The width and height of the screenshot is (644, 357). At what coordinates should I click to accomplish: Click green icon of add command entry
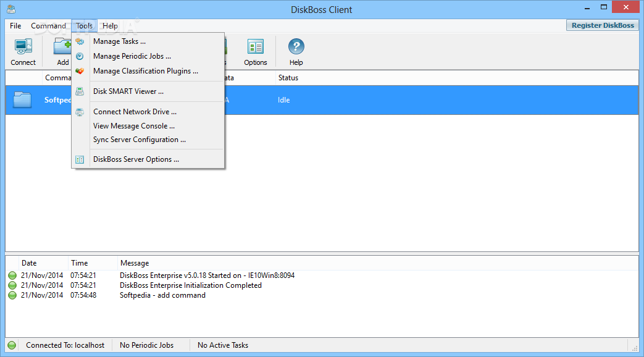[12, 295]
